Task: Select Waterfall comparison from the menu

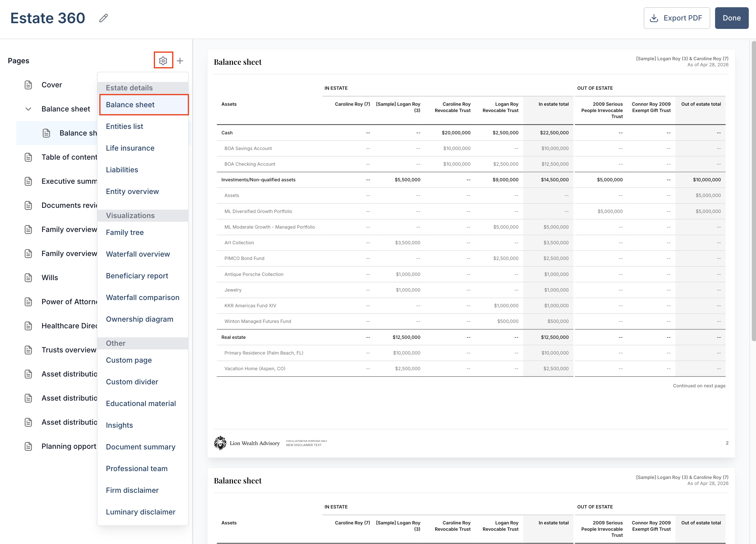Action: coord(143,298)
